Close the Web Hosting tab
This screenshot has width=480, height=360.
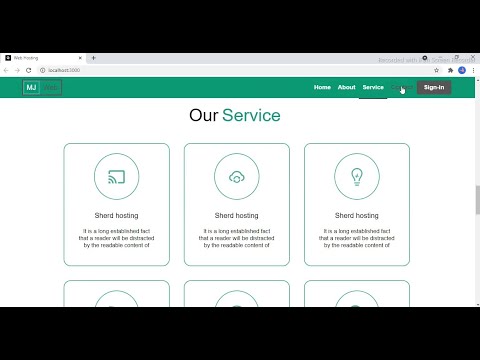pyautogui.click(x=80, y=58)
